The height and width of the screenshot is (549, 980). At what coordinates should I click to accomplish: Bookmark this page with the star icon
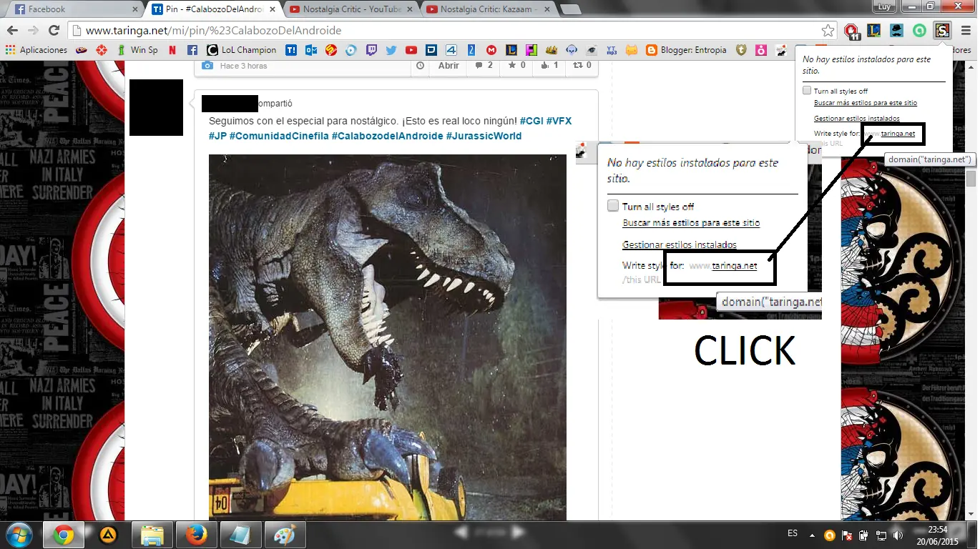828,31
